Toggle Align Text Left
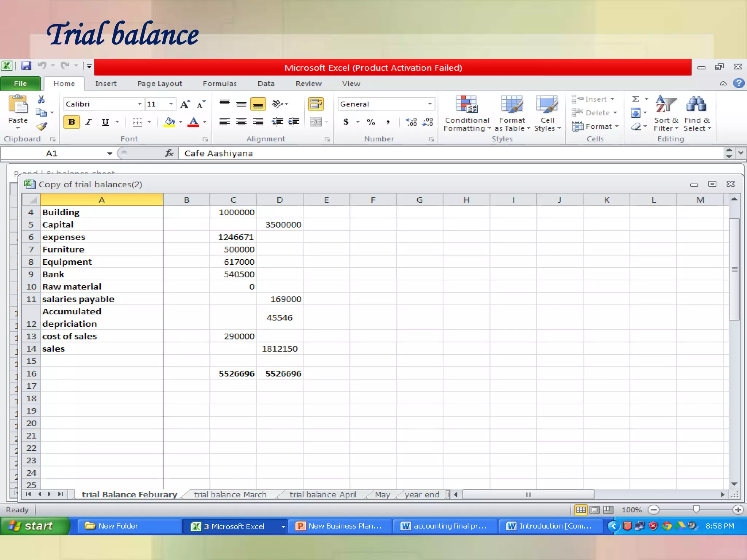Image resolution: width=747 pixels, height=560 pixels. [225, 122]
